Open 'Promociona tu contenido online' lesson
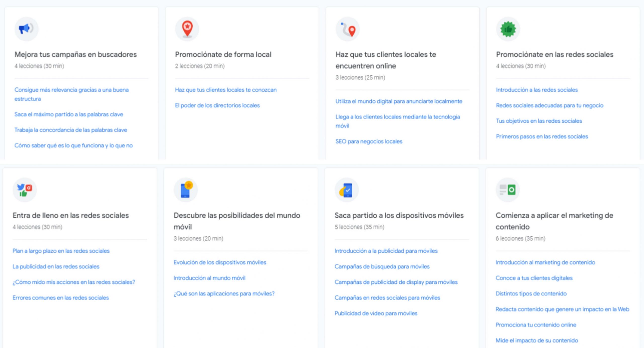 tap(536, 325)
